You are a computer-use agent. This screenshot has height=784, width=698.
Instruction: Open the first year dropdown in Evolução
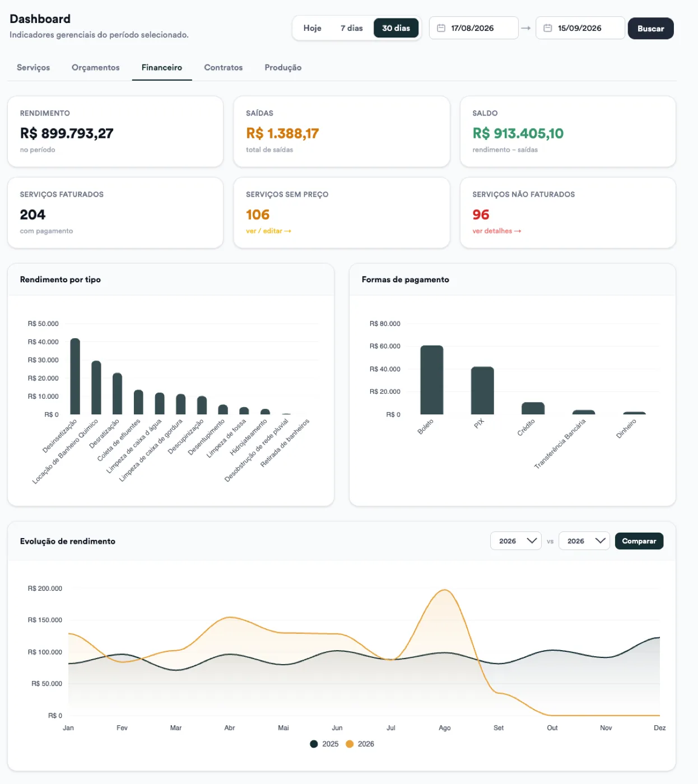coord(515,541)
